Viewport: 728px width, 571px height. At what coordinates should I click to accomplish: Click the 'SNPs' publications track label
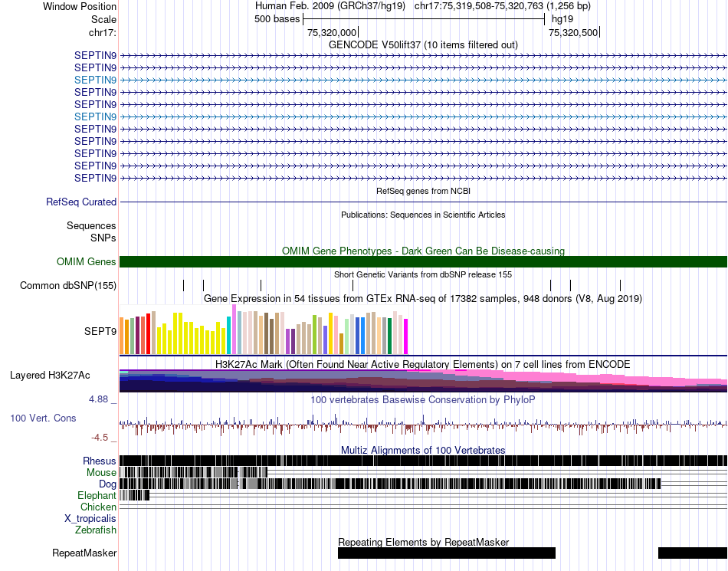(103, 238)
